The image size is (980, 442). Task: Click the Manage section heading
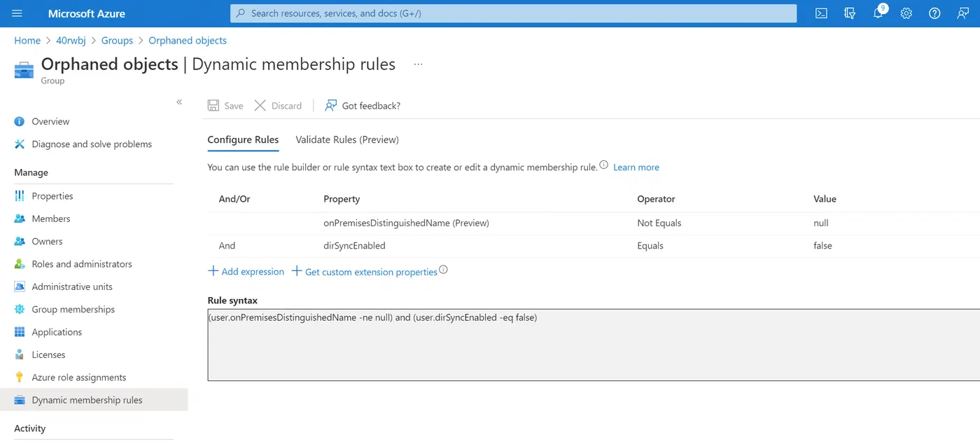31,172
